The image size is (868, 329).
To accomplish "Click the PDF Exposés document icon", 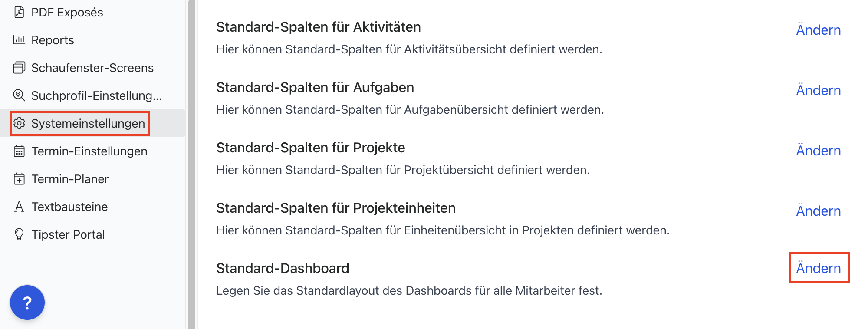I will [19, 12].
